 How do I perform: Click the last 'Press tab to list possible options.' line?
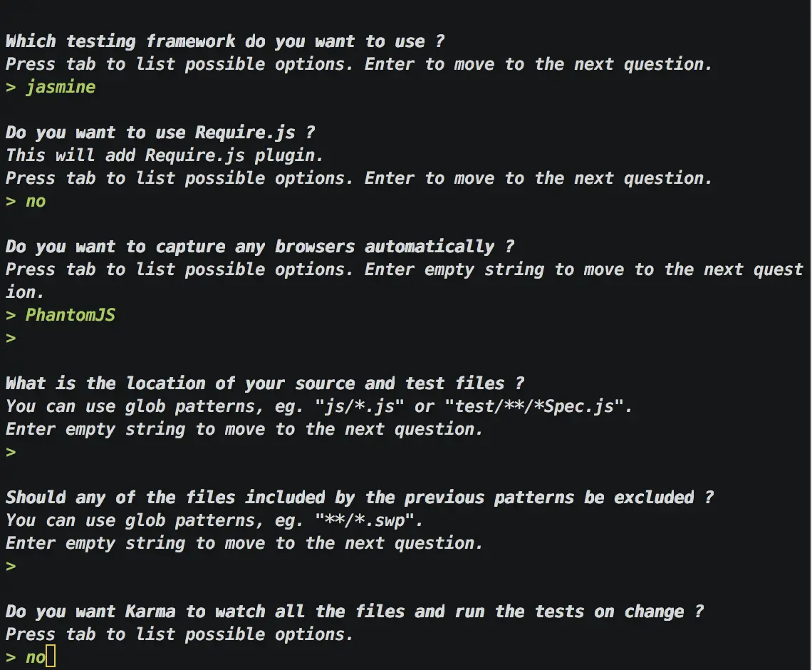179,634
